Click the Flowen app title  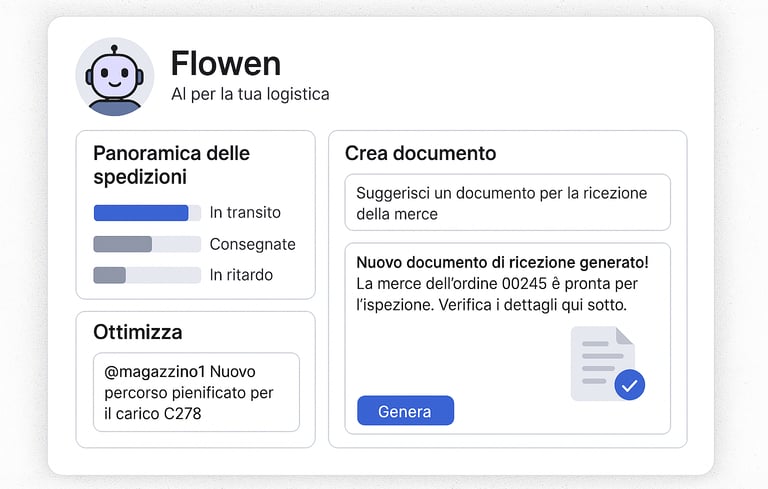point(225,64)
